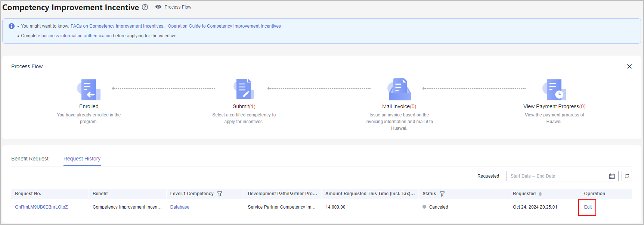Close the Process Flow panel
Image resolution: width=644 pixels, height=225 pixels.
(629, 66)
